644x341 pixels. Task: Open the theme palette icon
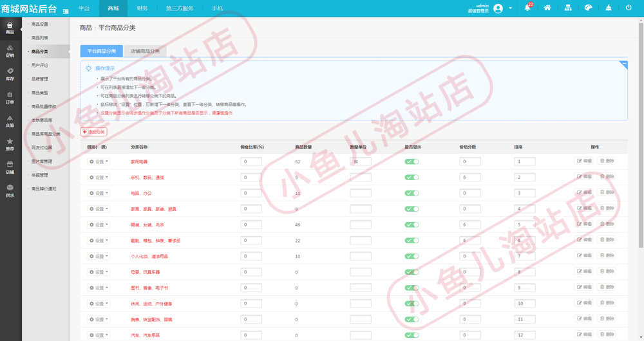click(588, 8)
